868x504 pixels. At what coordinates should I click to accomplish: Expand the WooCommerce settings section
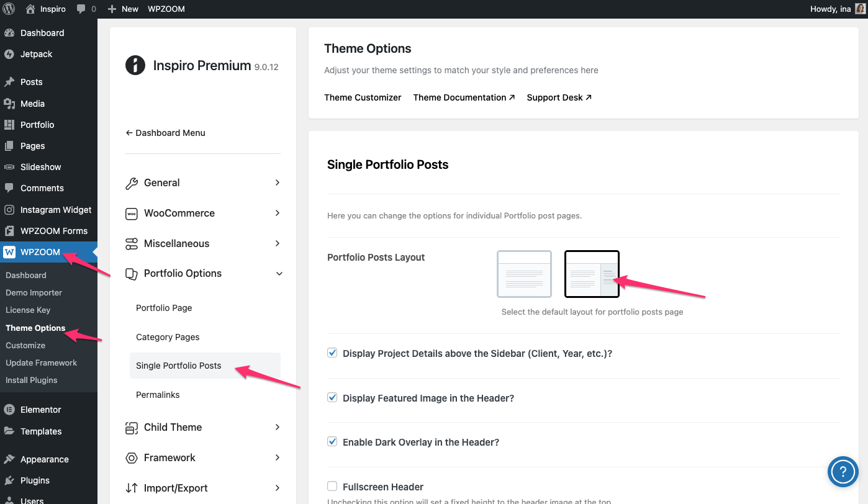click(203, 213)
